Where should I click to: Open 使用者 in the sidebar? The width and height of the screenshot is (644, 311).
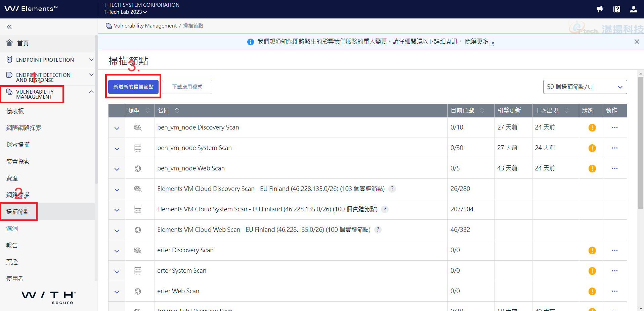[x=15, y=279]
